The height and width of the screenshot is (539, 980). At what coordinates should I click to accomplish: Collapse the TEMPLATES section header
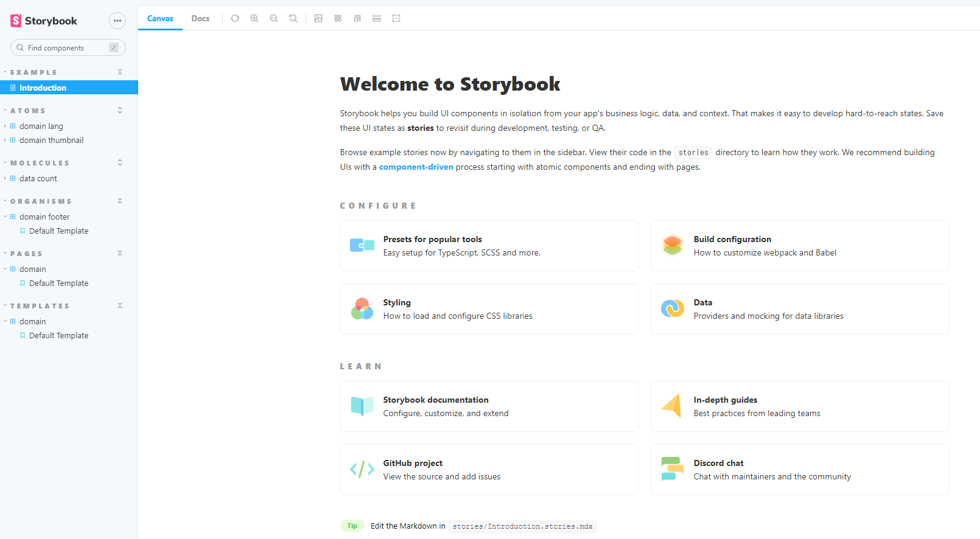click(40, 306)
